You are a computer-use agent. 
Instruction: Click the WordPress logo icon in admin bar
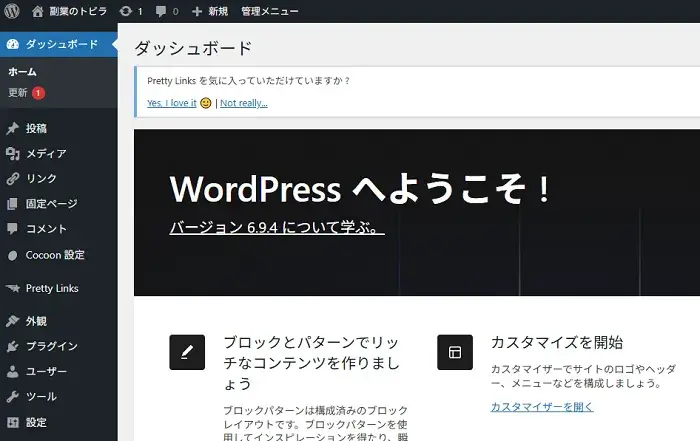(x=12, y=11)
